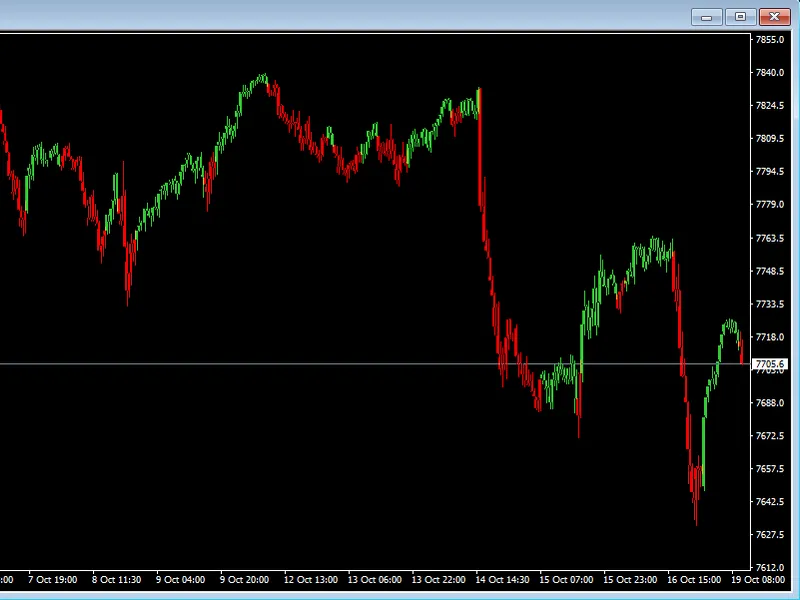The height and width of the screenshot is (600, 800).
Task: Click the 7855.0 price scale label
Action: tap(769, 40)
